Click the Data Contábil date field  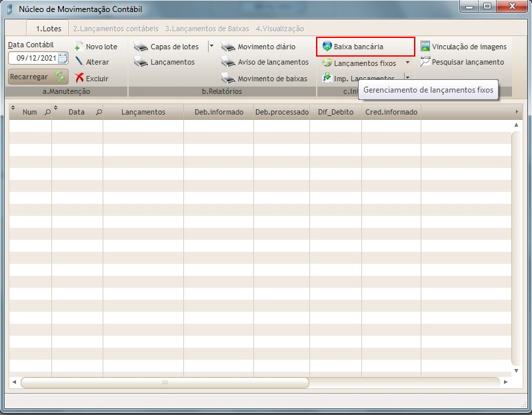click(33, 58)
